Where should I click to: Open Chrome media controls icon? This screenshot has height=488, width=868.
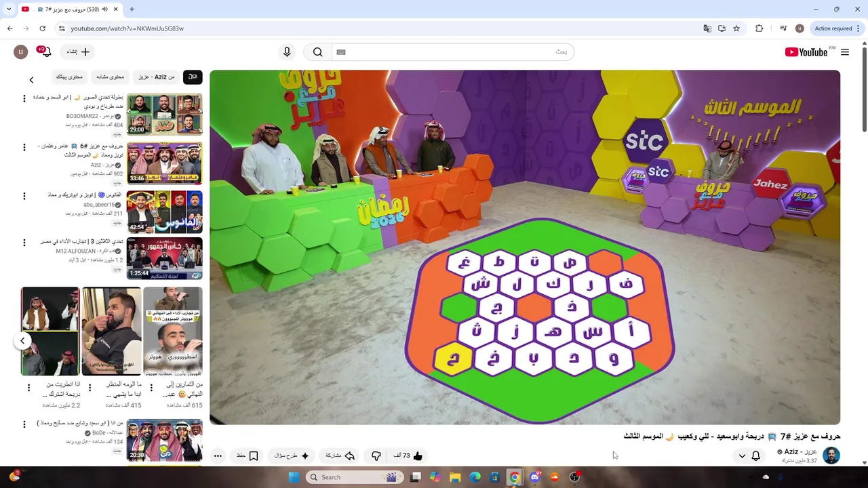(783, 28)
